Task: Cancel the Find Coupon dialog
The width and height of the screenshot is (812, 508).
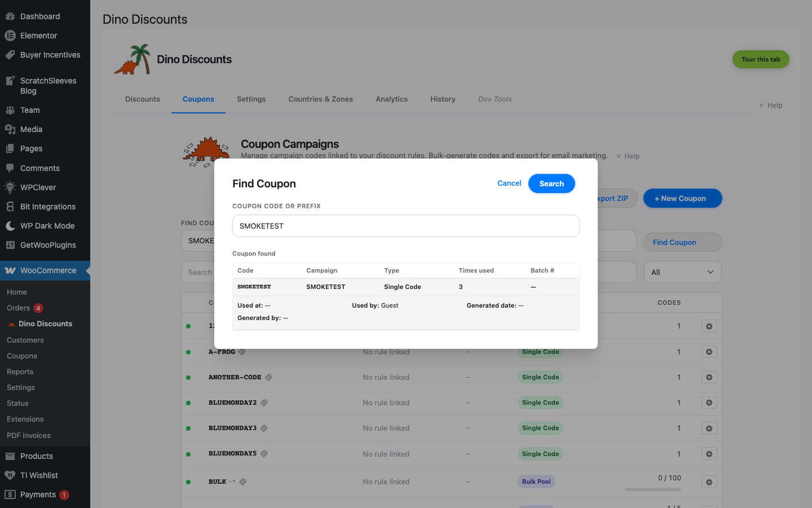Action: [509, 183]
